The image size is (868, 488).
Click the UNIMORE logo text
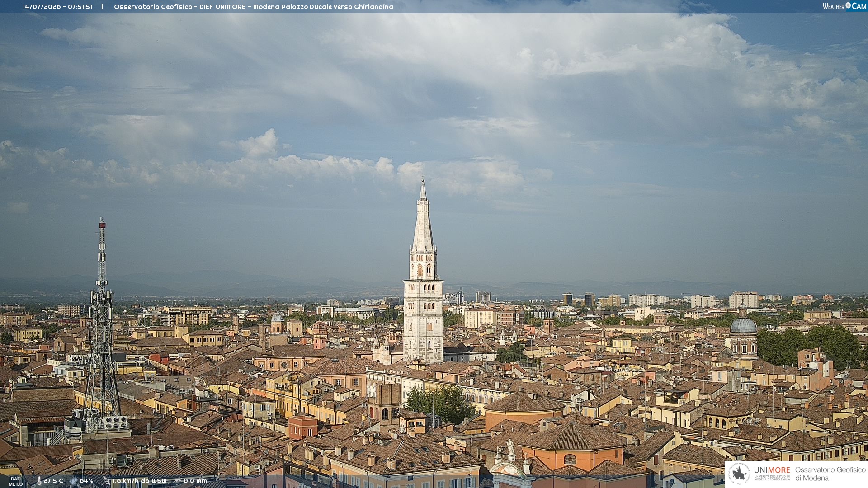click(x=772, y=470)
